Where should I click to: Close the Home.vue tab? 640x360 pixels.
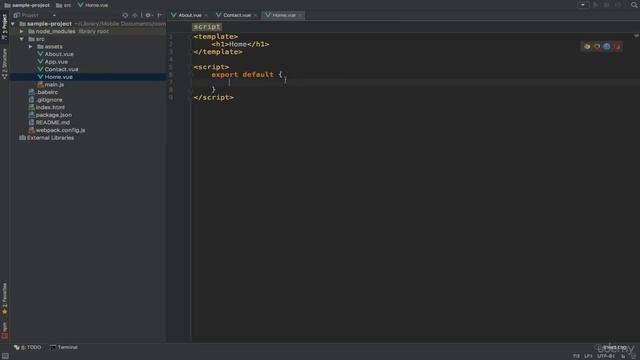(x=300, y=16)
